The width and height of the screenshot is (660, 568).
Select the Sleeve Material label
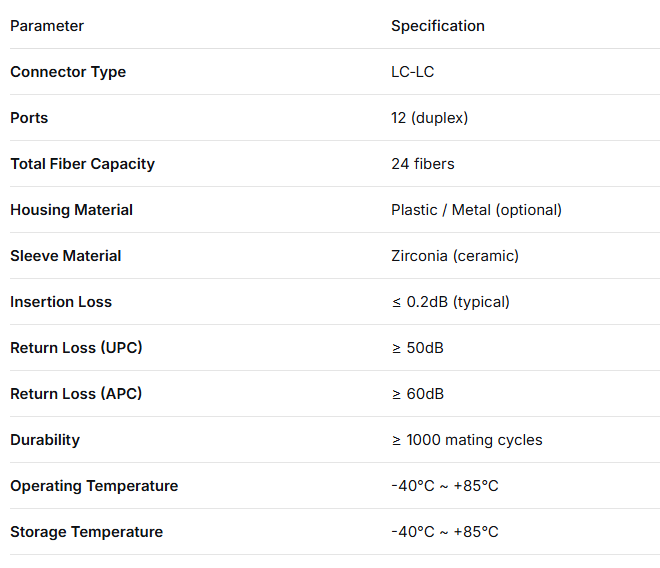[x=66, y=256]
